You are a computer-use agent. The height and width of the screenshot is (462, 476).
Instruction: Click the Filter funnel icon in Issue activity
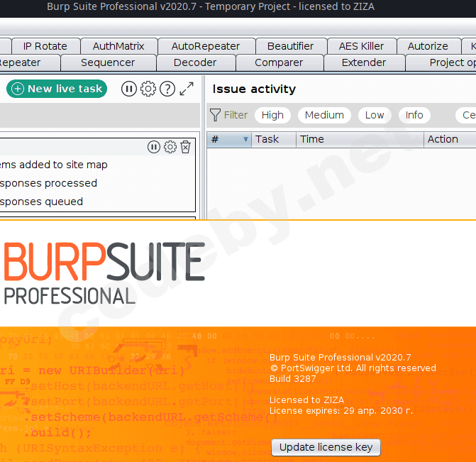point(215,115)
